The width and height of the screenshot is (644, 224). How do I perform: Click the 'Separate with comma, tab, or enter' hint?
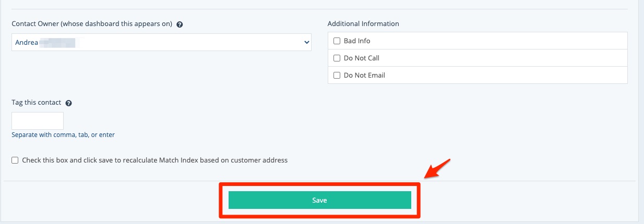[63, 135]
